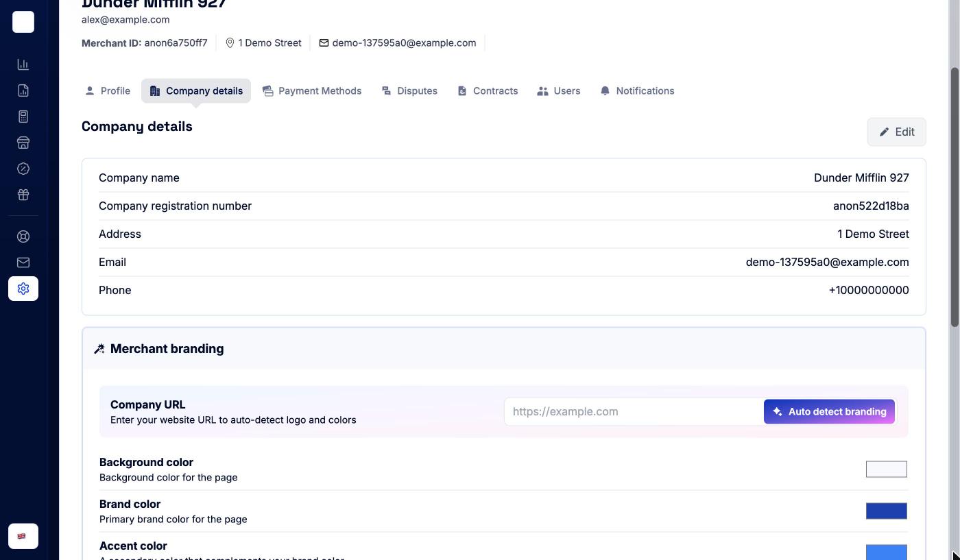Switch to the Profile tab
The image size is (960, 560).
click(x=108, y=90)
